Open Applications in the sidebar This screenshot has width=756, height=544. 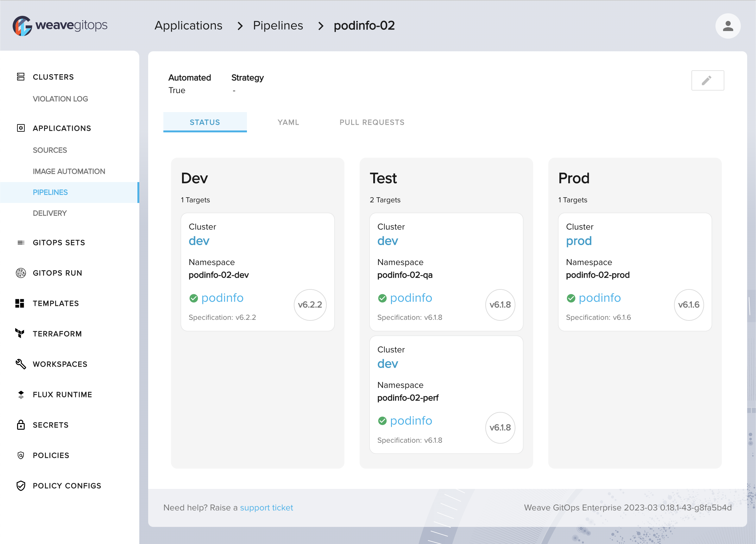pyautogui.click(x=62, y=128)
